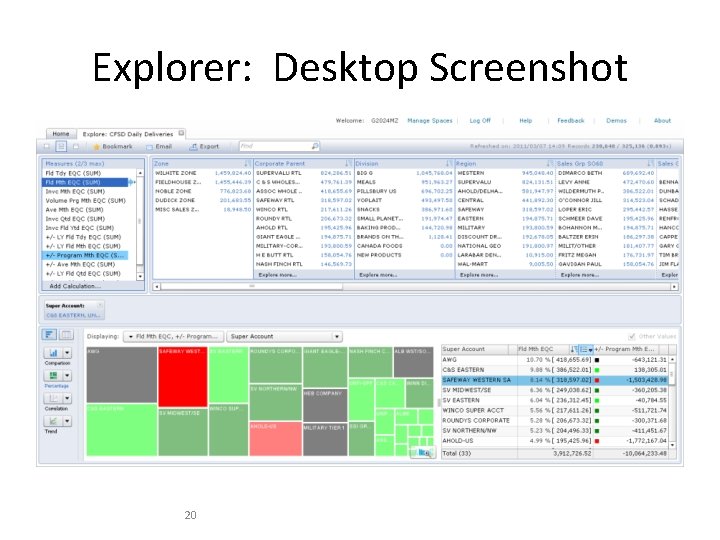Sort the Sales Grp SO68 column via sort icon
Screen dimensions: 720x540
pos(650,163)
